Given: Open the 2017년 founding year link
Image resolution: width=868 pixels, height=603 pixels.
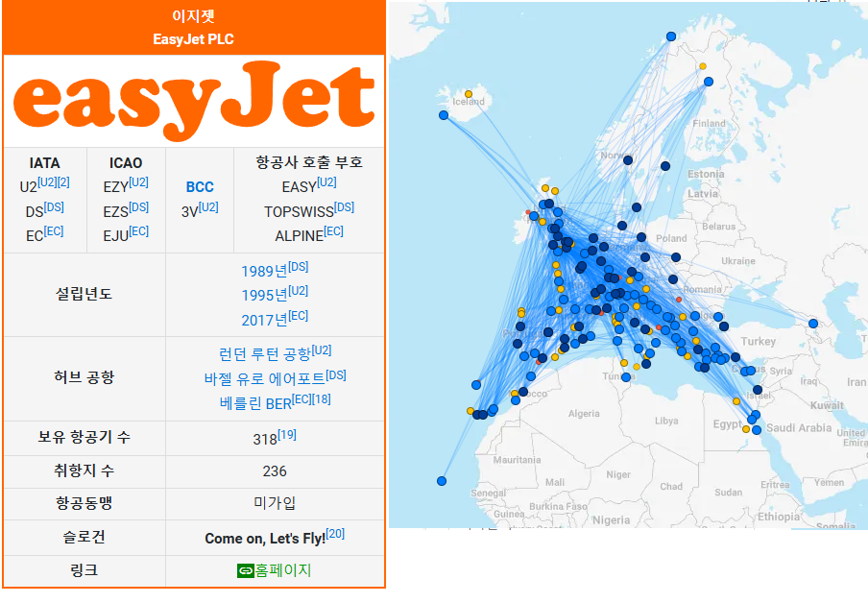Looking at the screenshot, I should (265, 320).
